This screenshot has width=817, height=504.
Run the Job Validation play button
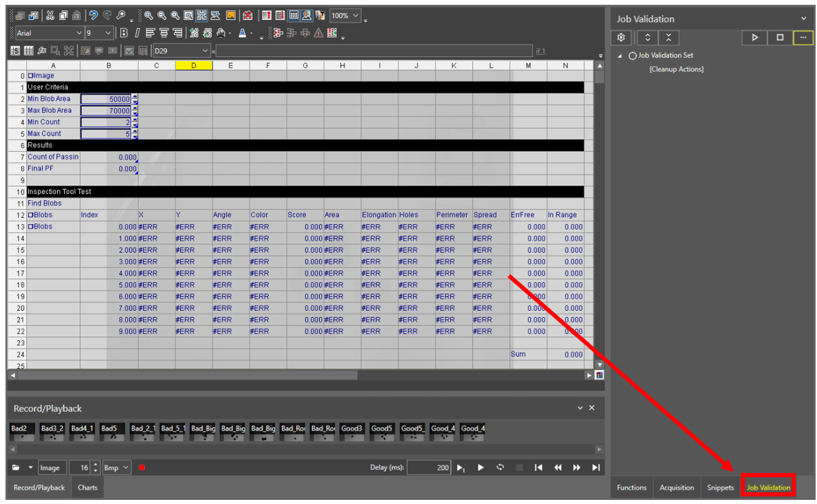(x=754, y=38)
